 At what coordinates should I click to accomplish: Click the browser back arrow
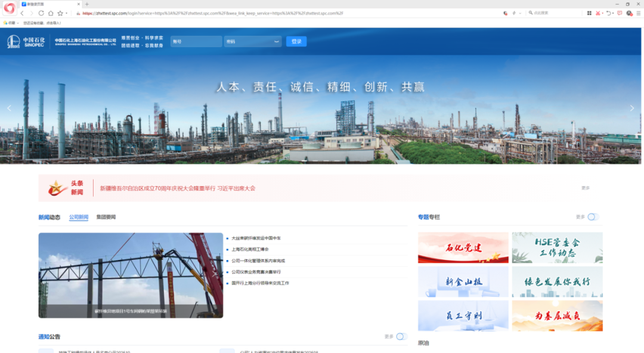click(23, 13)
